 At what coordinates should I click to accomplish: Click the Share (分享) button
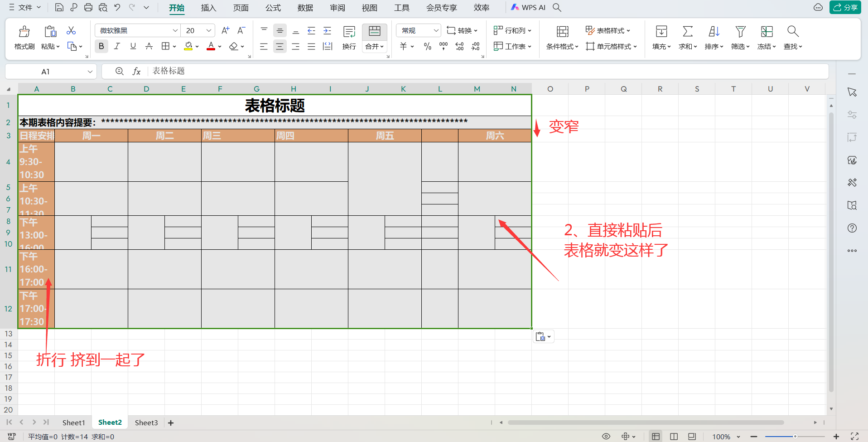(845, 7)
